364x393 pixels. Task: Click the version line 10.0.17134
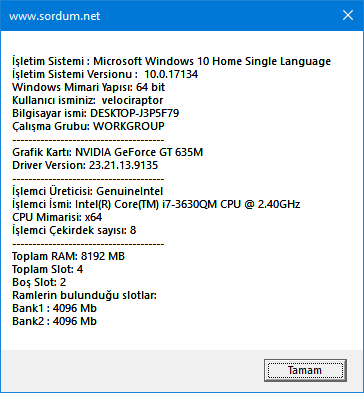click(105, 74)
